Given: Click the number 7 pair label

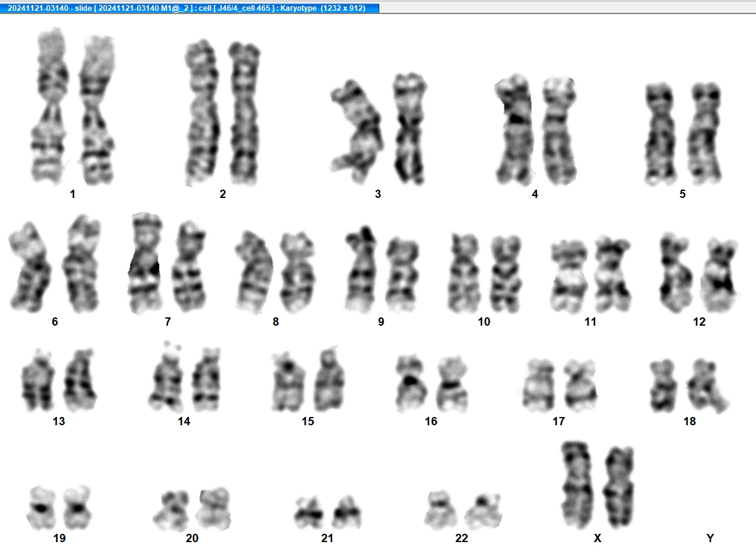Looking at the screenshot, I should point(167,322).
